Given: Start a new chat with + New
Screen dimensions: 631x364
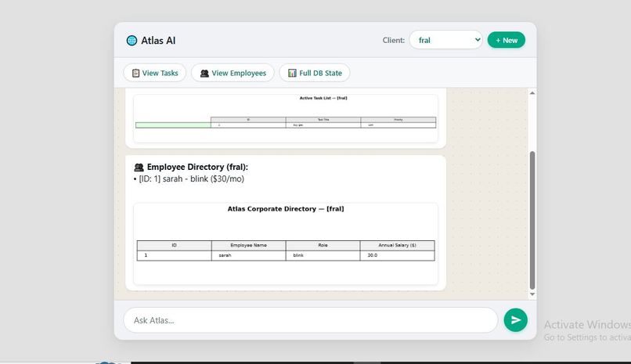Looking at the screenshot, I should tap(507, 40).
